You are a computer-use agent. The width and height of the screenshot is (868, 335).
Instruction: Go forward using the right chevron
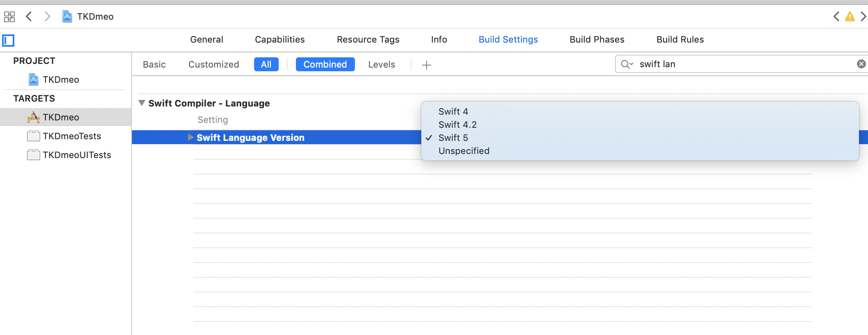(48, 17)
